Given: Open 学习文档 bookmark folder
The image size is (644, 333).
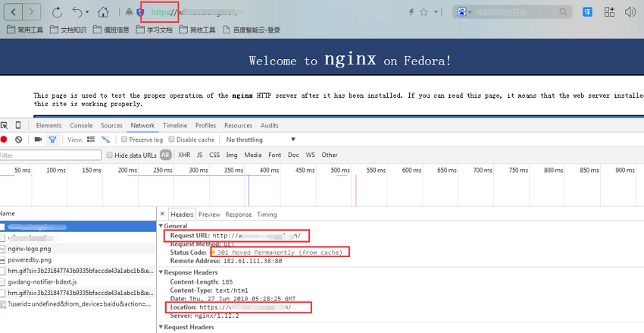Looking at the screenshot, I should 155,30.
